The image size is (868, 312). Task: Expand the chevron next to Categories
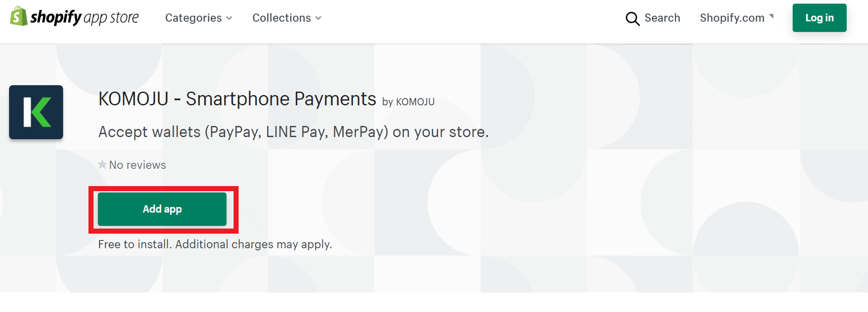[230, 18]
